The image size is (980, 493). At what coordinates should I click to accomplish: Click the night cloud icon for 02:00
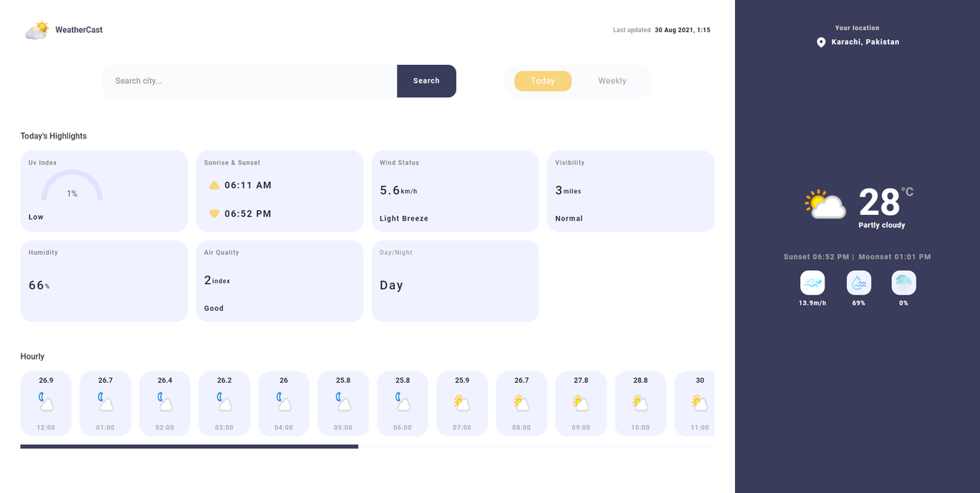(165, 401)
